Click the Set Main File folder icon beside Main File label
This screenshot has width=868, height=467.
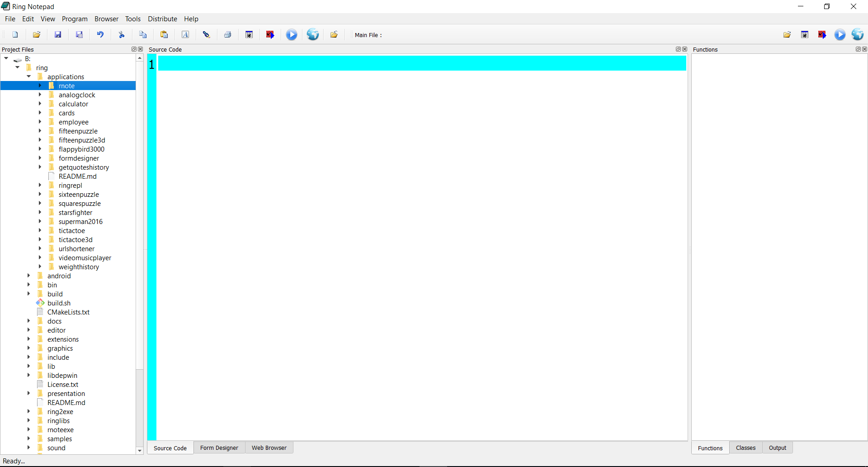pos(334,35)
